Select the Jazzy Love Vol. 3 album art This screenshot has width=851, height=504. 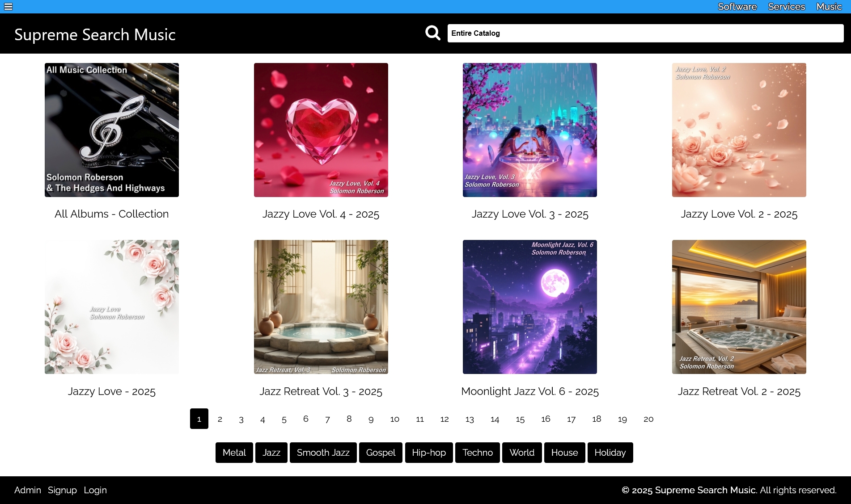pyautogui.click(x=529, y=130)
